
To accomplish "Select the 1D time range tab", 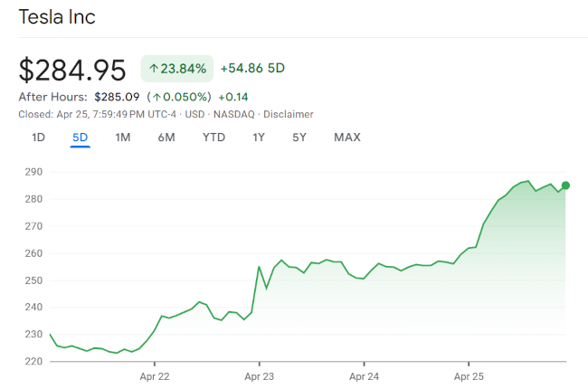I will (x=38, y=138).
